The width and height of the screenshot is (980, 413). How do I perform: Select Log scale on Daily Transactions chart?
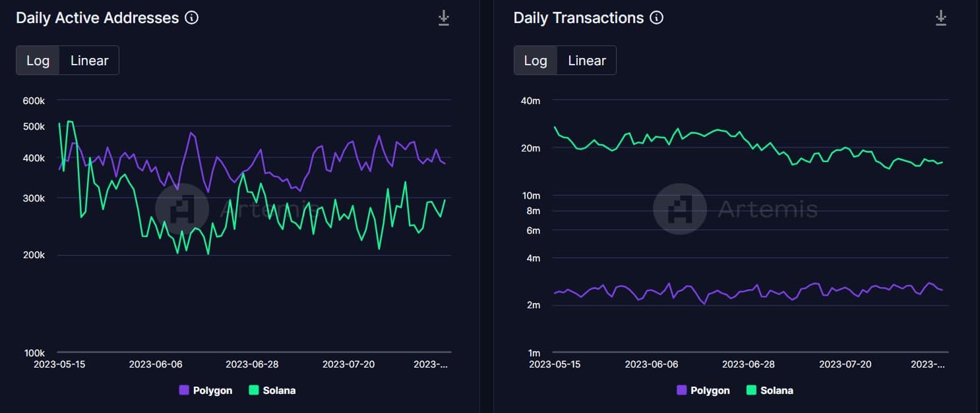pos(536,61)
